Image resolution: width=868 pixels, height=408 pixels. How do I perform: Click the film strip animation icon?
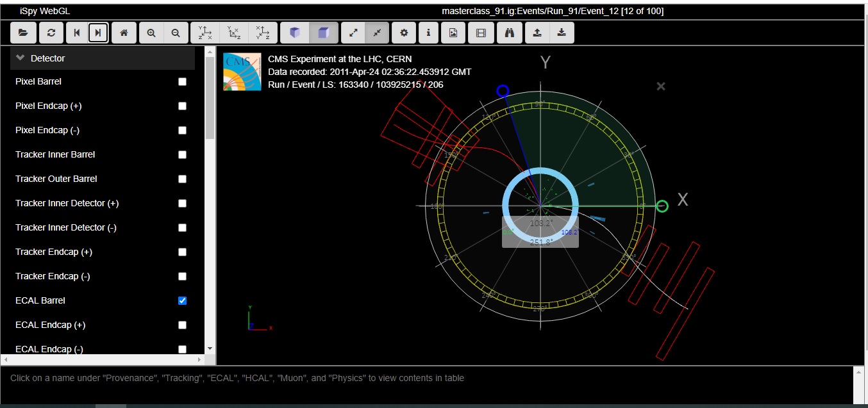[481, 33]
